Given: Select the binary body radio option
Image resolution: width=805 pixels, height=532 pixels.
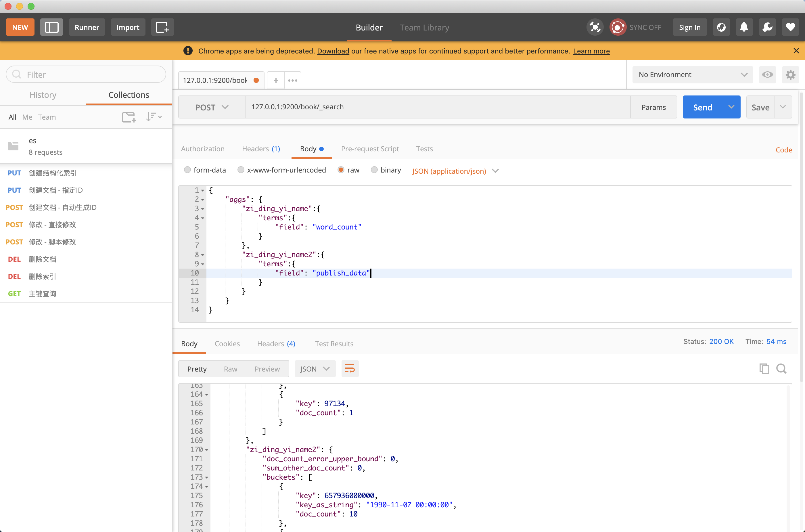Looking at the screenshot, I should point(374,170).
